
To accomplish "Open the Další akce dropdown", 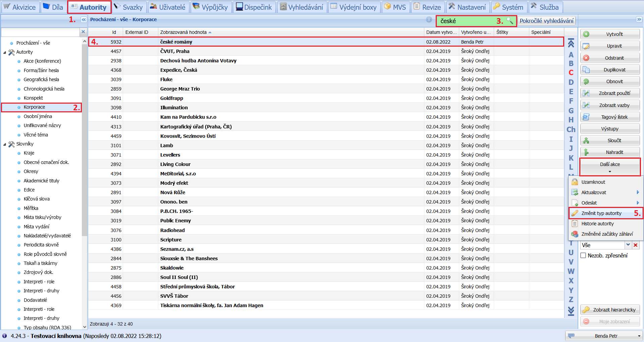I will [x=610, y=167].
